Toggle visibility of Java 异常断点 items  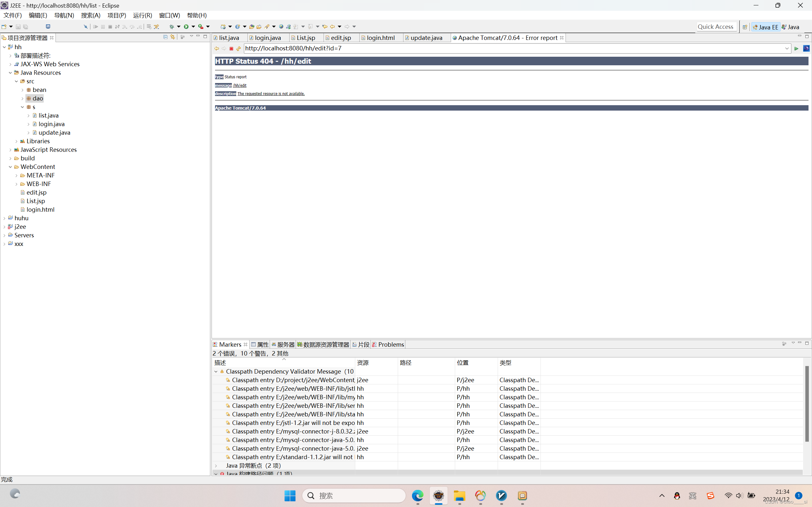[x=216, y=465]
